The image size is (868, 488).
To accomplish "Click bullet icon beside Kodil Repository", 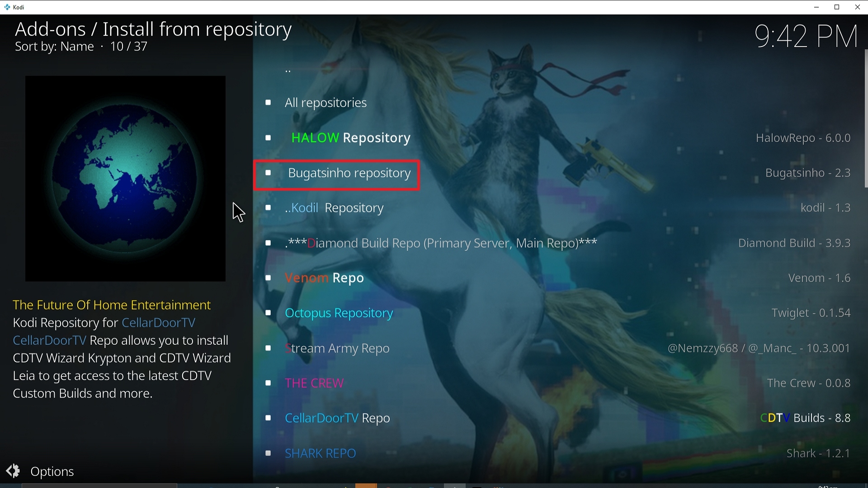I will pyautogui.click(x=268, y=208).
